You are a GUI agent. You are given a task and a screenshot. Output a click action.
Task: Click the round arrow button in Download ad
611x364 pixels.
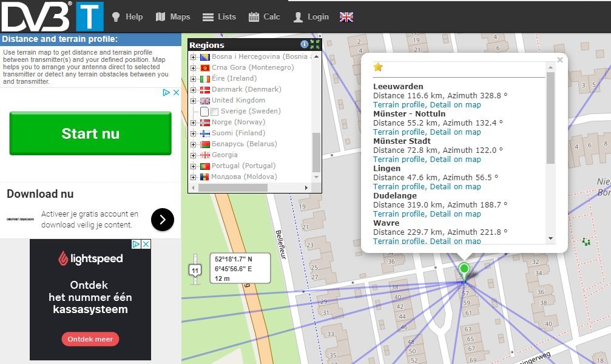[163, 220]
